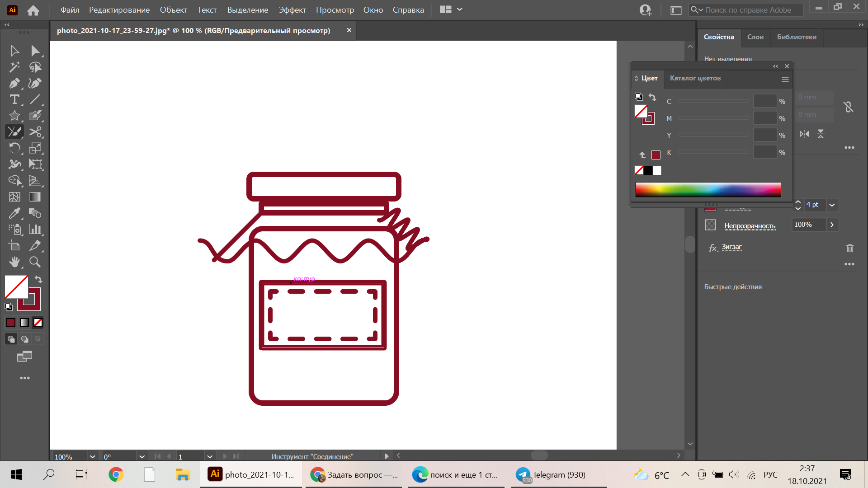Click Flip Horizontal icon in Properties
Image resolution: width=868 pixels, height=488 pixels.
804,134
